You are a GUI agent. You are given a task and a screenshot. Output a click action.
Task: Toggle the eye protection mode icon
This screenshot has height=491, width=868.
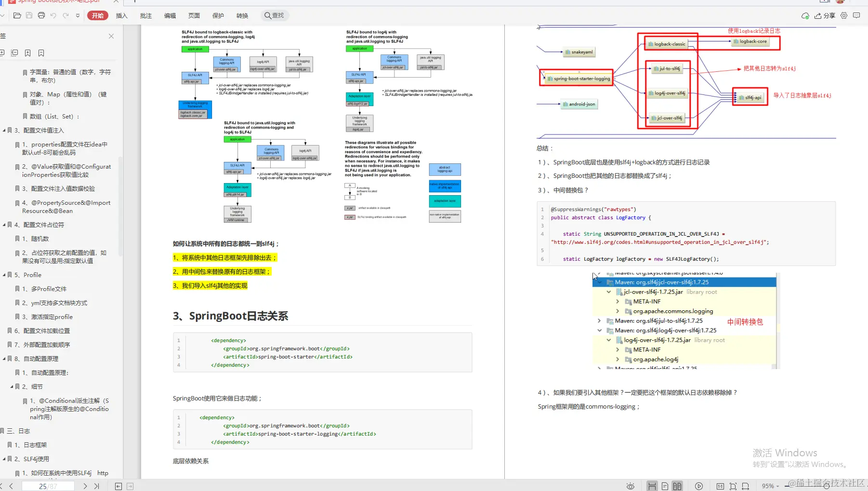631,486
